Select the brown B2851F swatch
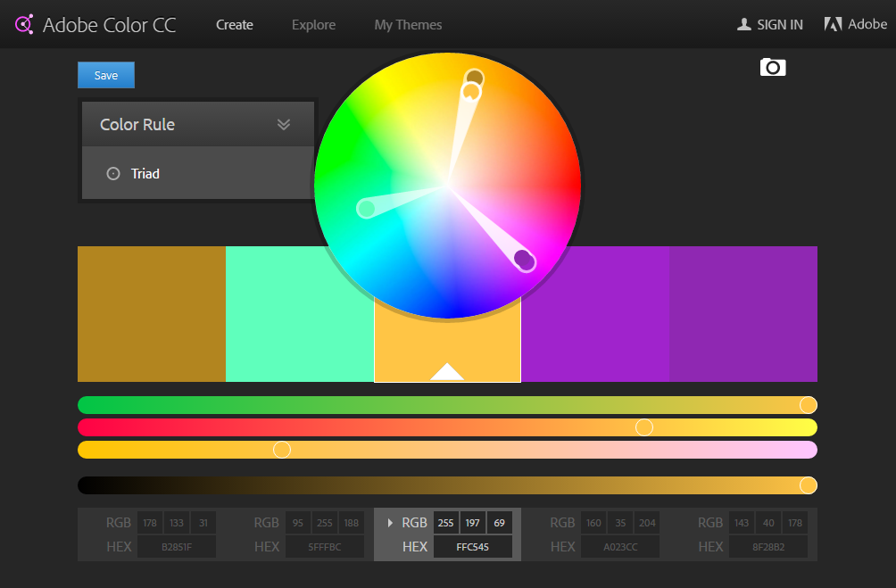Screen dimensions: 896x588 click(152, 314)
